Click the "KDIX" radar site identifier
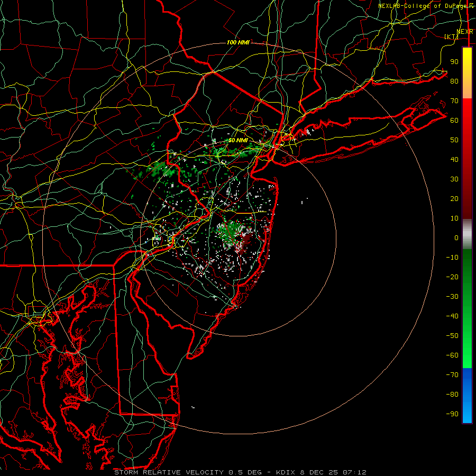Viewport: 476px width, 476px height. tap(286, 472)
